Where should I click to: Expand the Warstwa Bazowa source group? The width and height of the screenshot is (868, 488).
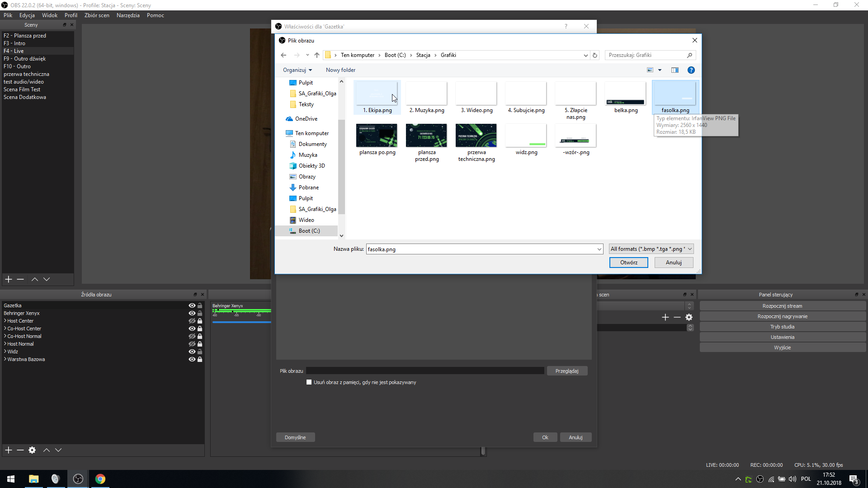coord(5,359)
